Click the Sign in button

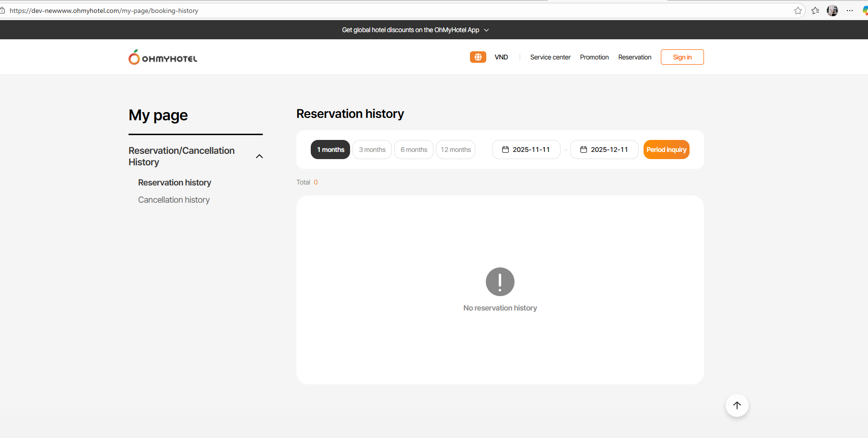[x=682, y=57]
